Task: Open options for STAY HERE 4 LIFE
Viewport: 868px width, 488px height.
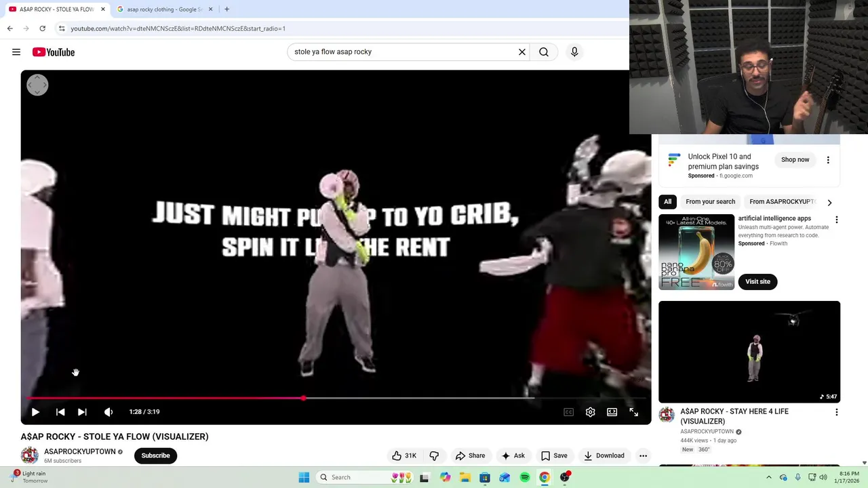Action: (836, 412)
